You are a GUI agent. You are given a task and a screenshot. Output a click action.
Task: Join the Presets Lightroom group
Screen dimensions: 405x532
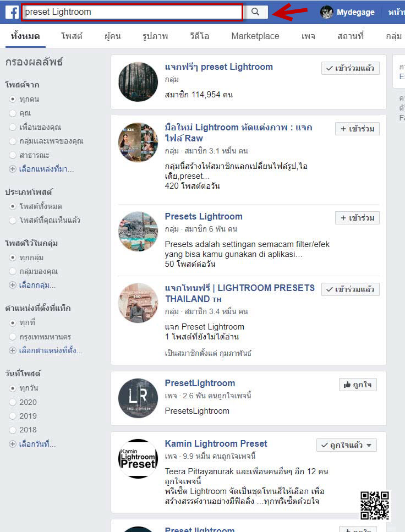[x=357, y=218]
